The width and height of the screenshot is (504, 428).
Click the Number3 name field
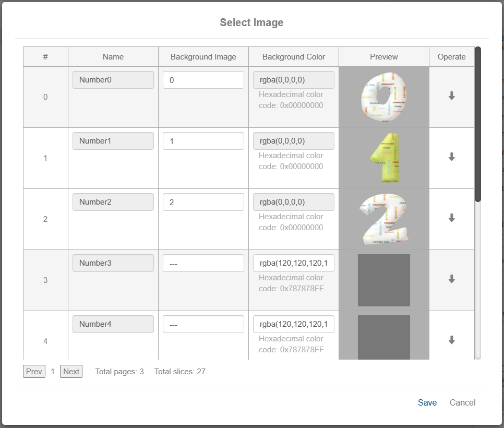pyautogui.click(x=113, y=263)
